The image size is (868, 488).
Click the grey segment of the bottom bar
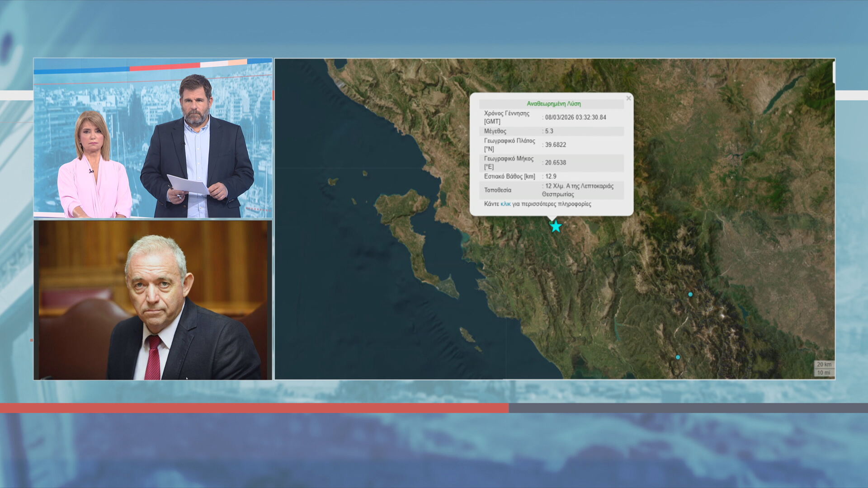[687, 408]
